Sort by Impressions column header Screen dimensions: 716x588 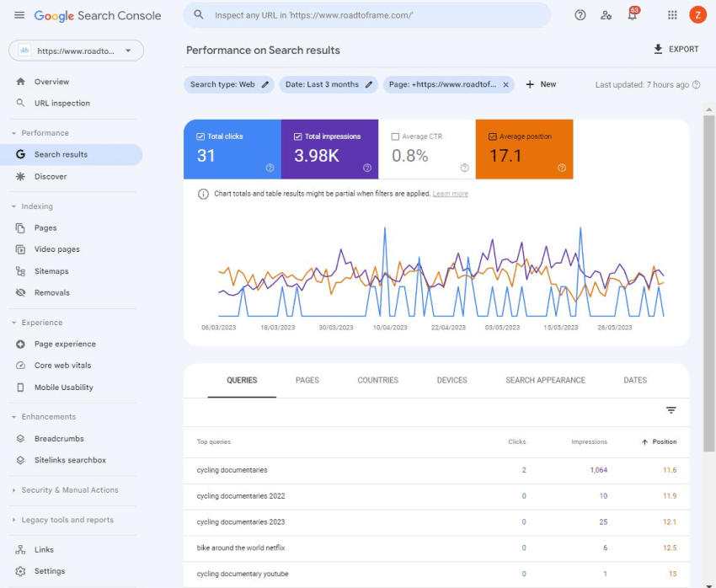click(x=589, y=442)
